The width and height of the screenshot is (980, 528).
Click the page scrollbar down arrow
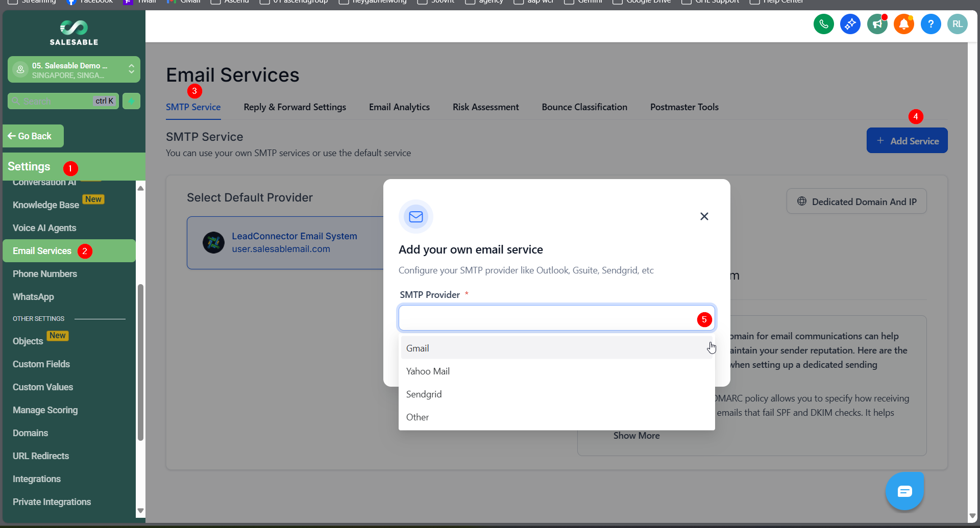[x=972, y=516]
